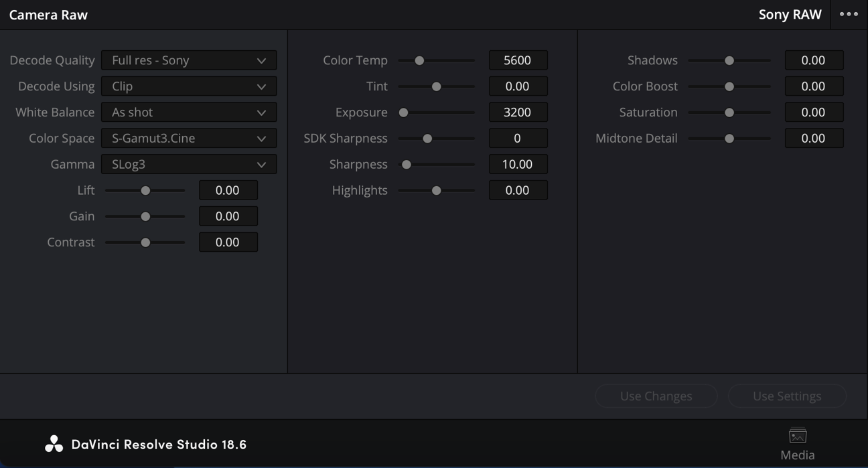
Task: Click the SDK Sharpness slider handle
Action: point(427,139)
